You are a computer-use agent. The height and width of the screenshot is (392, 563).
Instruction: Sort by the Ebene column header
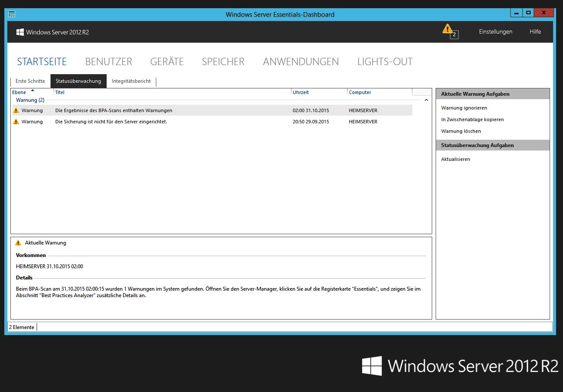click(x=32, y=92)
